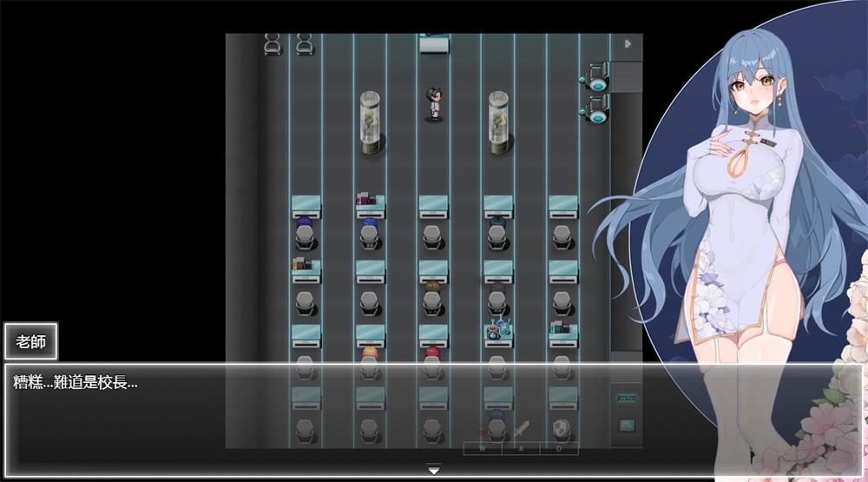The image size is (868, 482).
Task: Click the upper cyan robot machine
Action: (595, 75)
